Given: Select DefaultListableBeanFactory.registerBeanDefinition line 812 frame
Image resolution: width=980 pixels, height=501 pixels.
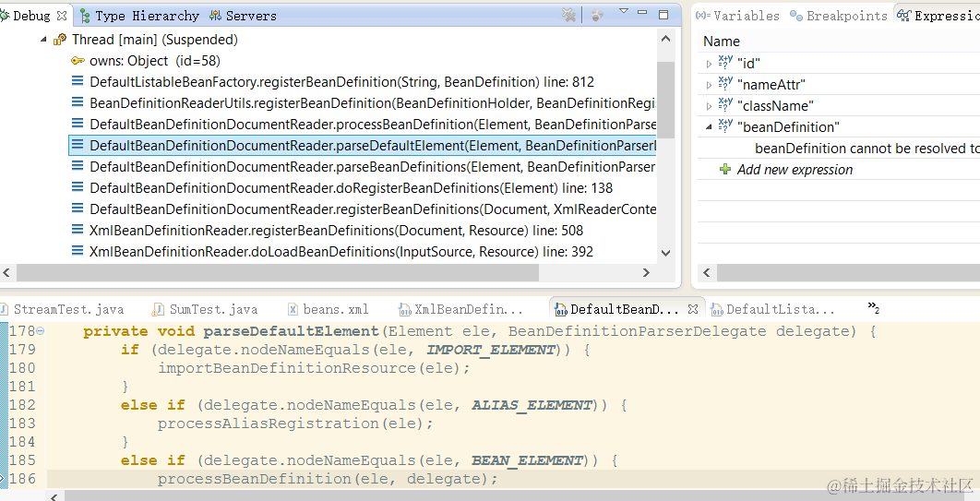Looking at the screenshot, I should pos(341,82).
